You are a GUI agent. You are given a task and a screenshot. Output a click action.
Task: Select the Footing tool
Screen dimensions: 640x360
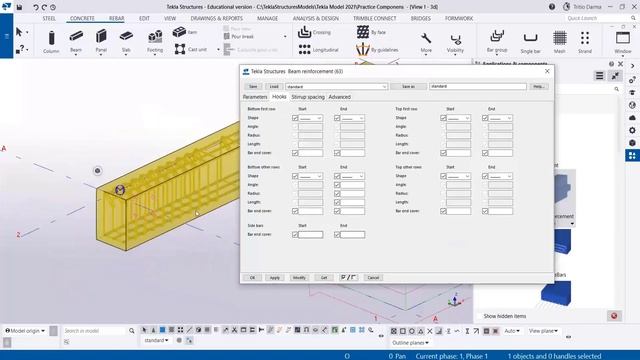point(155,41)
